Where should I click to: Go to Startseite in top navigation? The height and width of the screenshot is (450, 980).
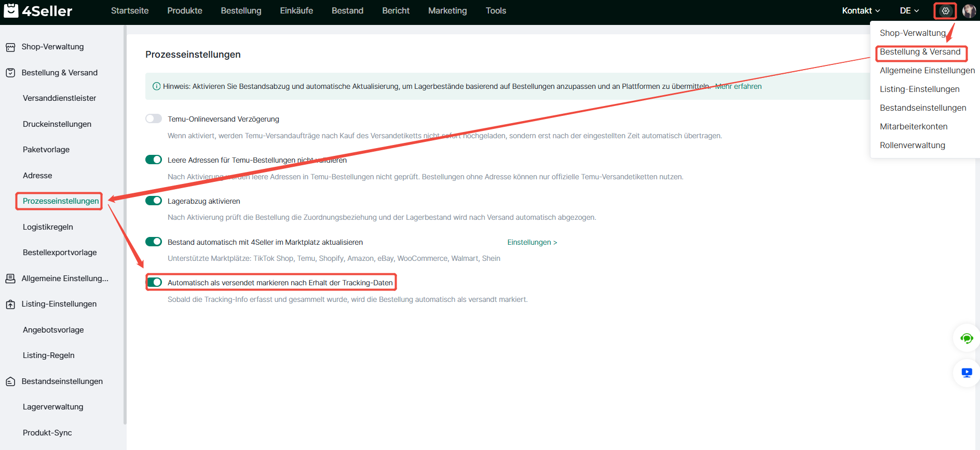coord(130,10)
